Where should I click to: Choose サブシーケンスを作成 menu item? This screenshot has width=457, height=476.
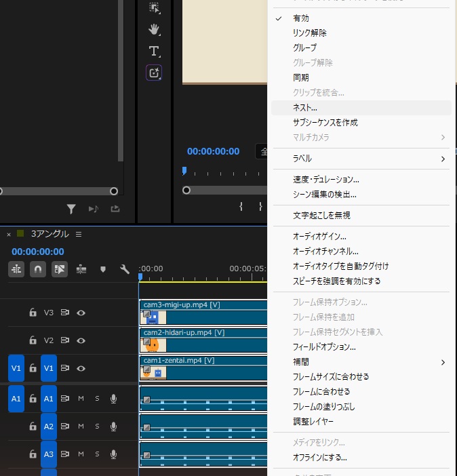click(361, 123)
